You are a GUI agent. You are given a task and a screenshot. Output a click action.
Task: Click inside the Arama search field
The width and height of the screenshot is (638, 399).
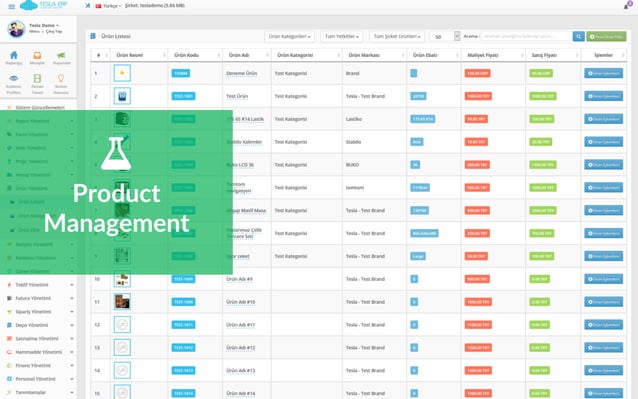pyautogui.click(x=526, y=36)
